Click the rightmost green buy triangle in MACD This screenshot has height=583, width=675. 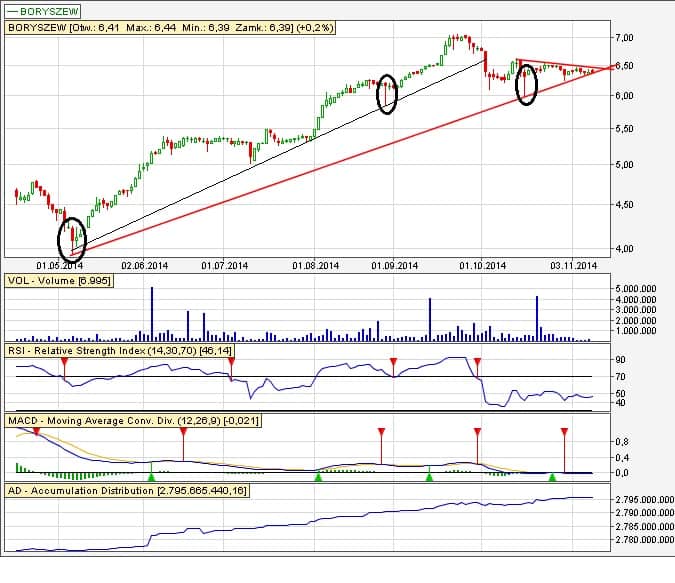click(552, 478)
